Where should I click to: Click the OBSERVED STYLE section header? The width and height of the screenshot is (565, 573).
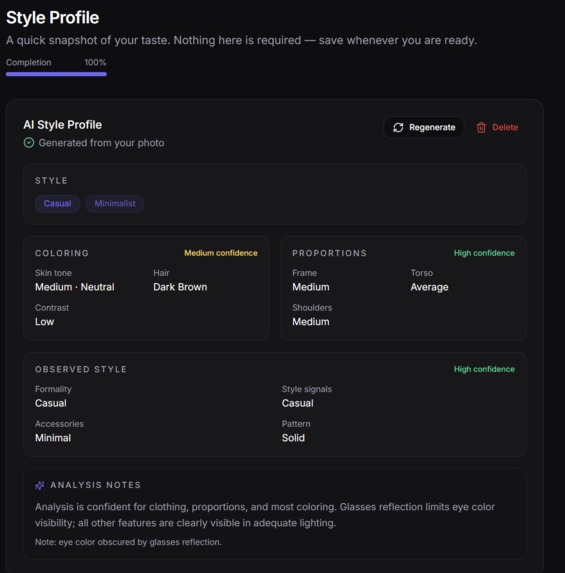point(81,369)
